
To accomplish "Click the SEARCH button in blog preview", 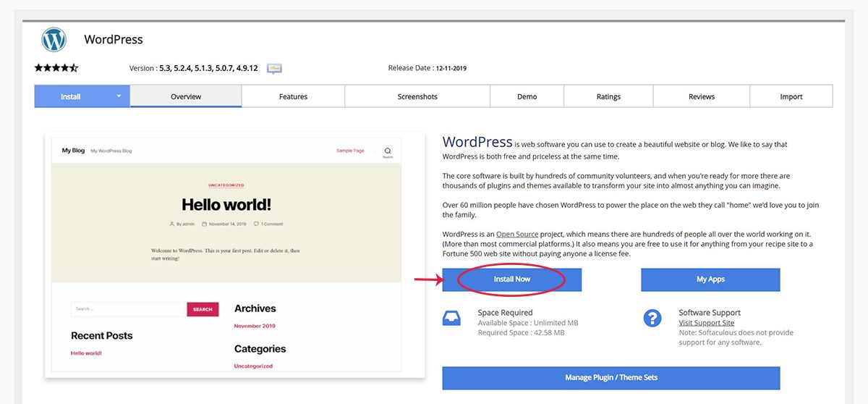I will pyautogui.click(x=203, y=309).
